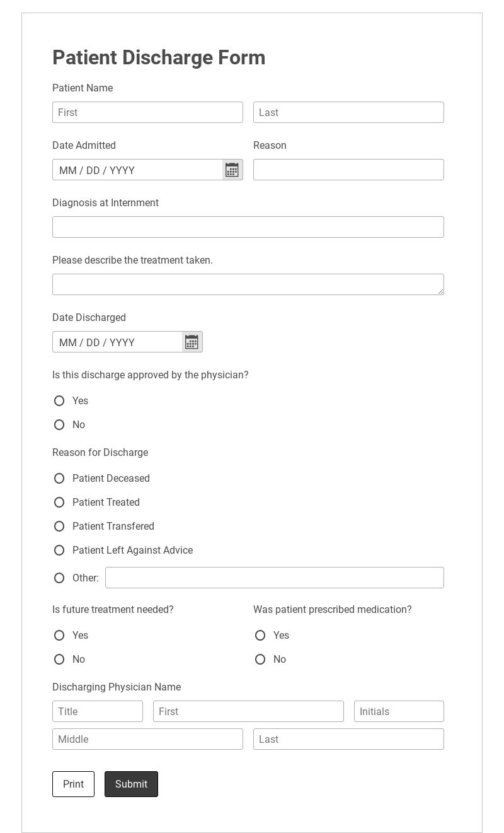504x833 pixels.
Task: Select Patient Left Against Advice option
Action: [59, 550]
